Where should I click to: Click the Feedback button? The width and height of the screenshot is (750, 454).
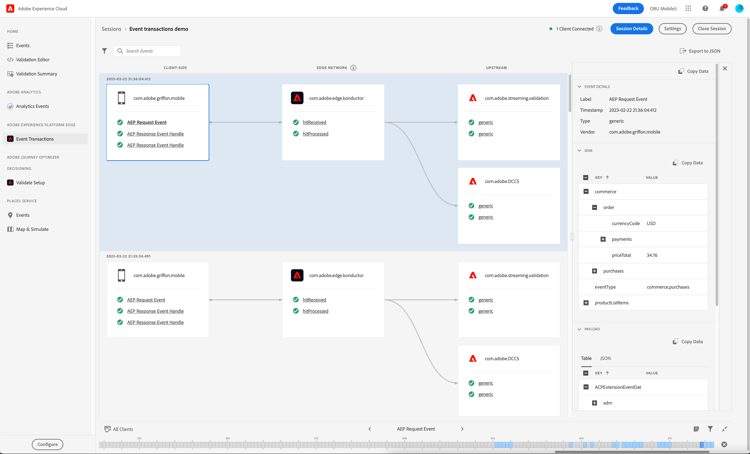click(628, 8)
